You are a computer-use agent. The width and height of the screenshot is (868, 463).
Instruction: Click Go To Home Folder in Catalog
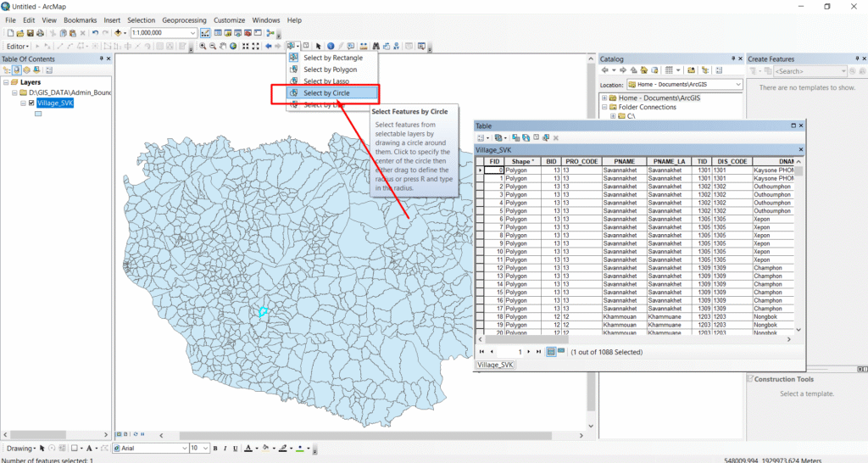pos(644,70)
